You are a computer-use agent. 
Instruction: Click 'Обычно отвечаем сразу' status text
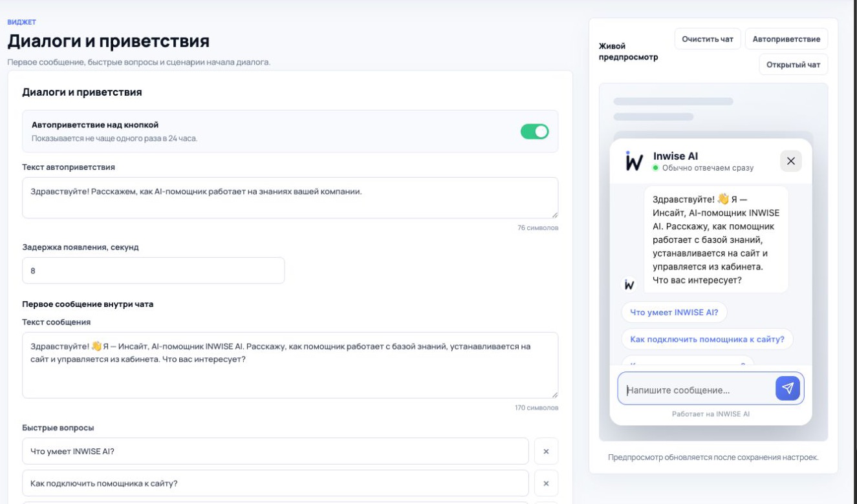click(708, 168)
